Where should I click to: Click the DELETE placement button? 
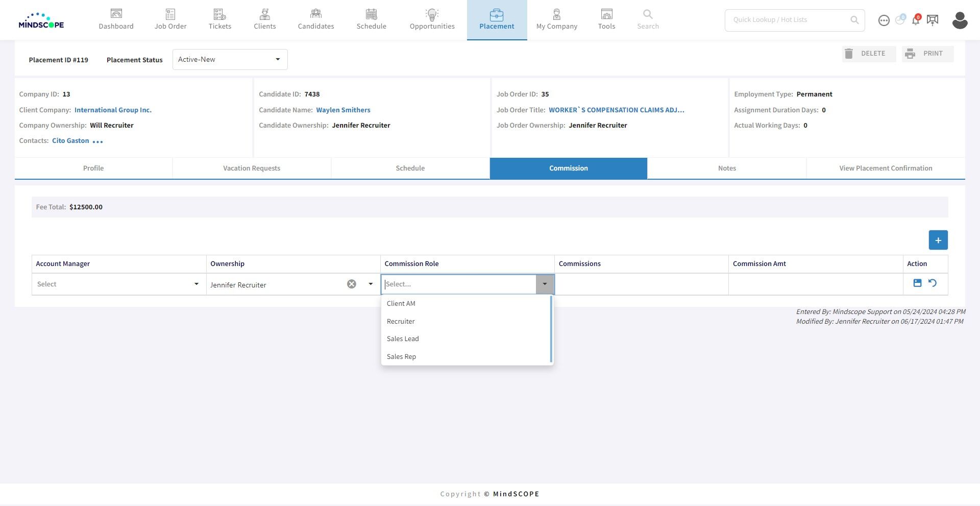tap(869, 54)
